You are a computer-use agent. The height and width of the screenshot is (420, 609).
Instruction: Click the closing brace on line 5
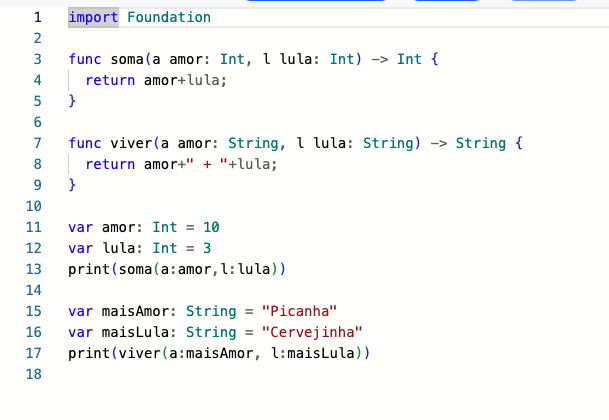pos(72,101)
